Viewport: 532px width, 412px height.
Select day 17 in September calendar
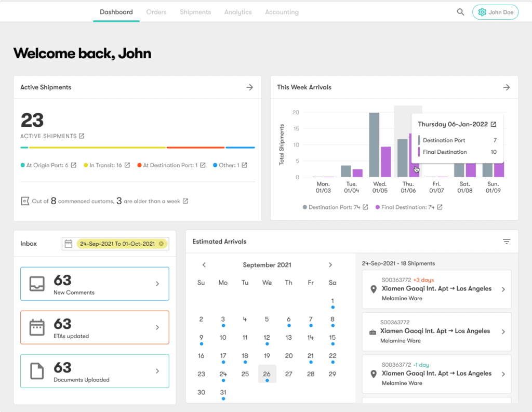coord(223,356)
